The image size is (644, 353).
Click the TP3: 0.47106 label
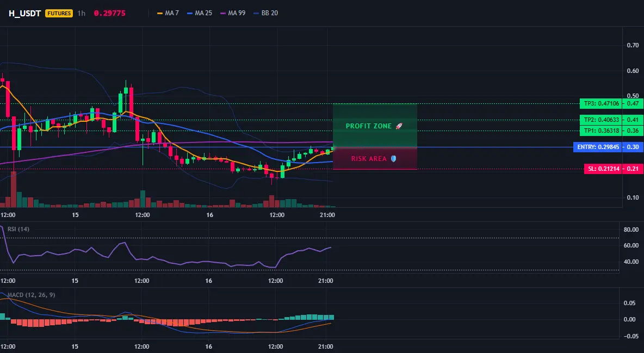pos(601,103)
